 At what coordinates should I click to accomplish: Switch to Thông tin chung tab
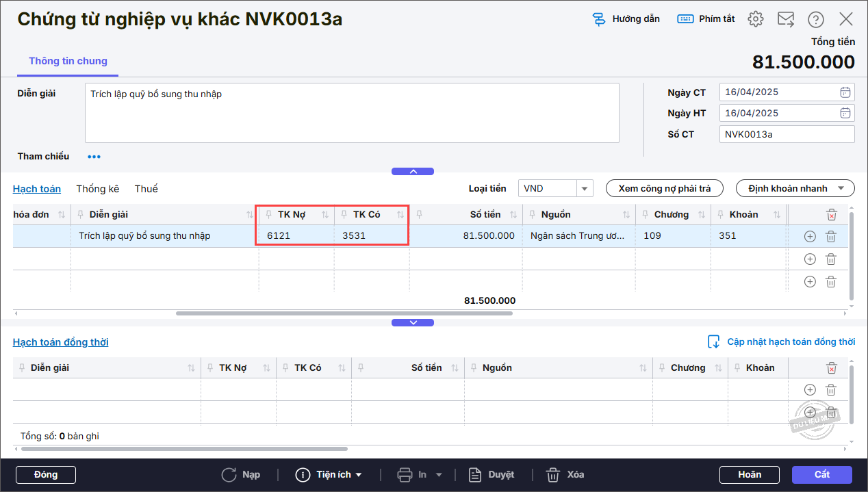click(68, 61)
